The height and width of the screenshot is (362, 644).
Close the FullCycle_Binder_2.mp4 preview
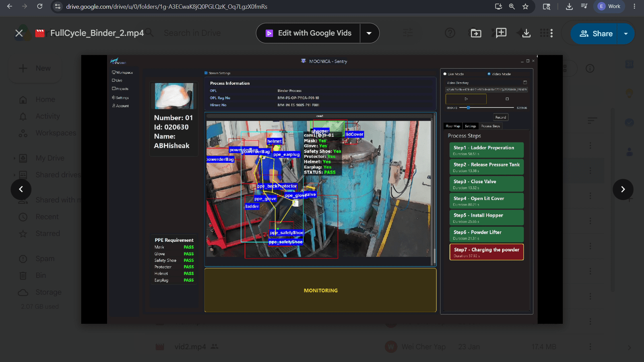coord(19,33)
